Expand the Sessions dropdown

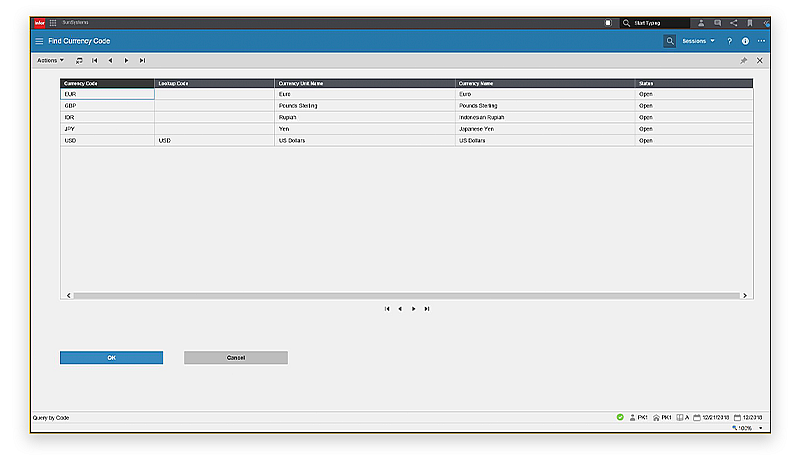[x=699, y=41]
